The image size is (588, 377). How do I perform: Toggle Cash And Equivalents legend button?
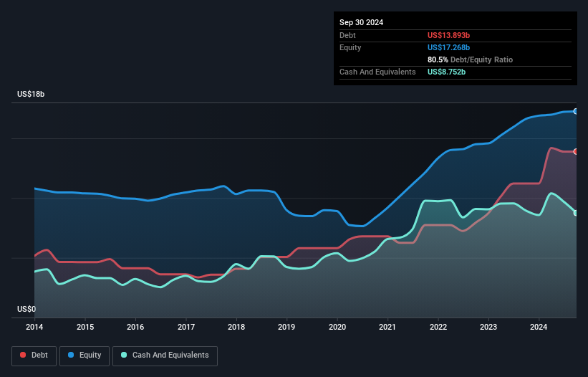click(165, 355)
